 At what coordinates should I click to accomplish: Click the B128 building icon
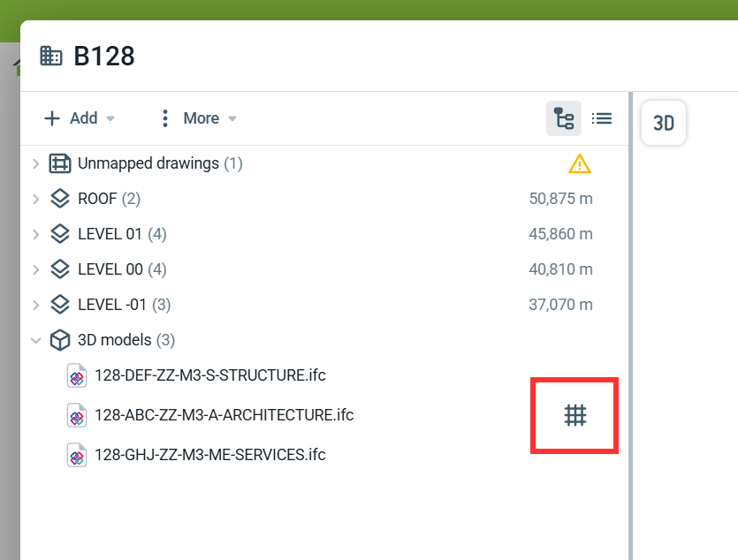51,57
